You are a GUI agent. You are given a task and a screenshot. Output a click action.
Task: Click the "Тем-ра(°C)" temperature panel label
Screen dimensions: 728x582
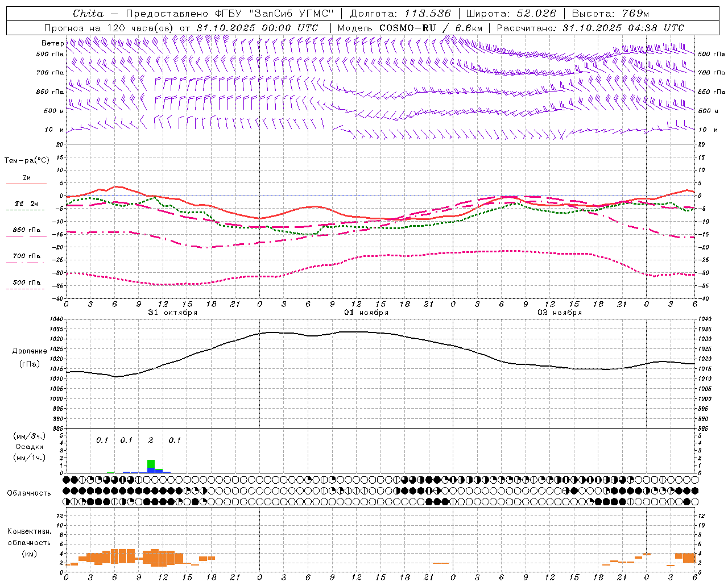[27, 161]
